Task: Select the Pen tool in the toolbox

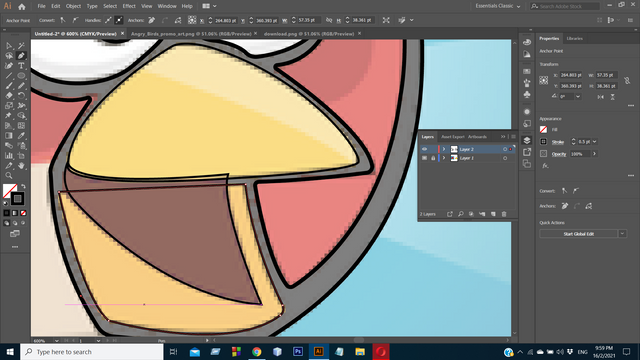Action: click(22, 56)
